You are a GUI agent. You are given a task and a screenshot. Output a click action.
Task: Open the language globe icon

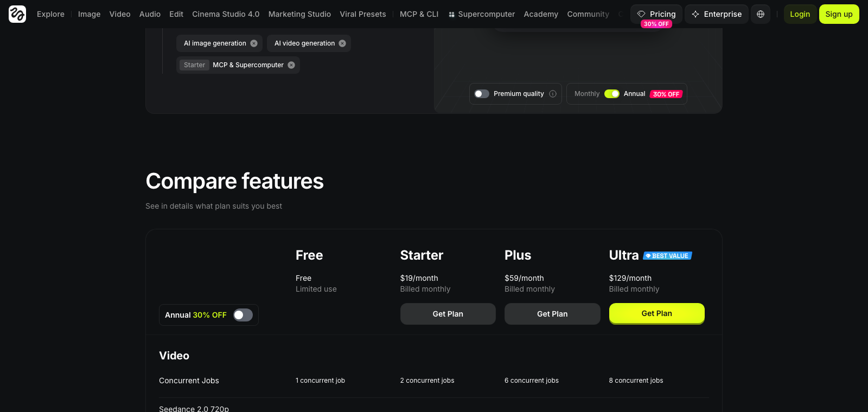(761, 14)
